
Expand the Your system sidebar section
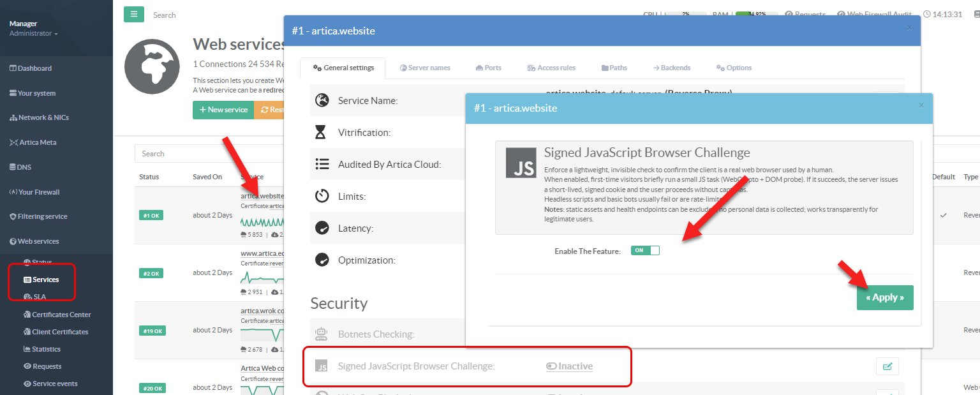click(36, 93)
